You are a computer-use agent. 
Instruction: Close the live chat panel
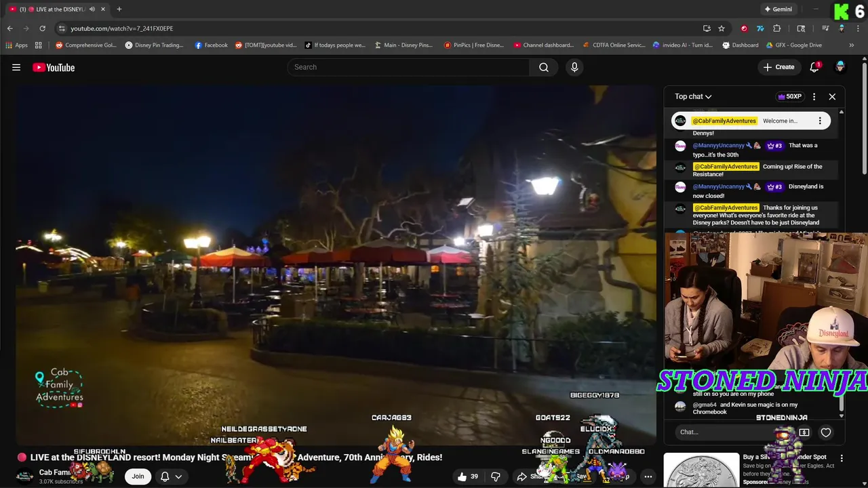(x=832, y=96)
